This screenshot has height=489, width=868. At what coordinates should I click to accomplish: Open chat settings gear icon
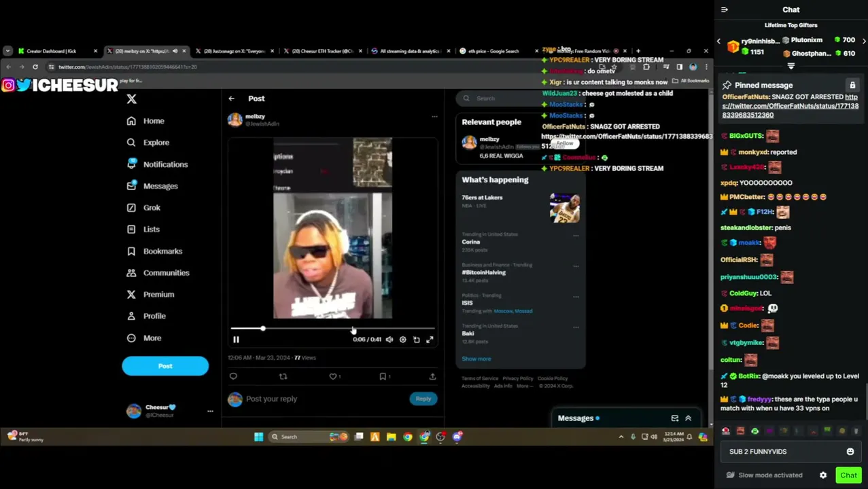coord(823,475)
